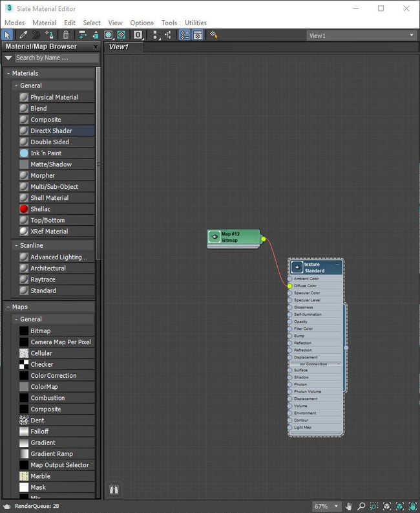Viewport: 420px width, 513px height.
Task: Open the Select menu
Action: click(92, 23)
